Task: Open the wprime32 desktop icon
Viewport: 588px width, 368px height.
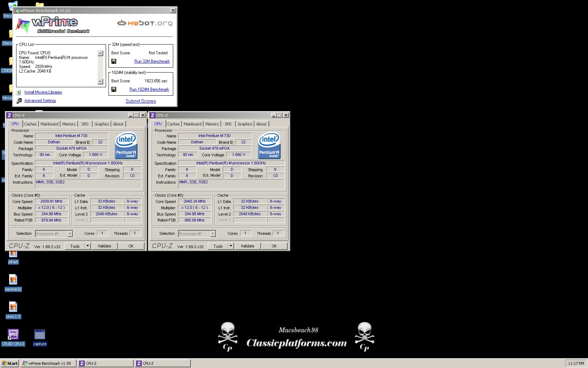Action: tap(13, 283)
